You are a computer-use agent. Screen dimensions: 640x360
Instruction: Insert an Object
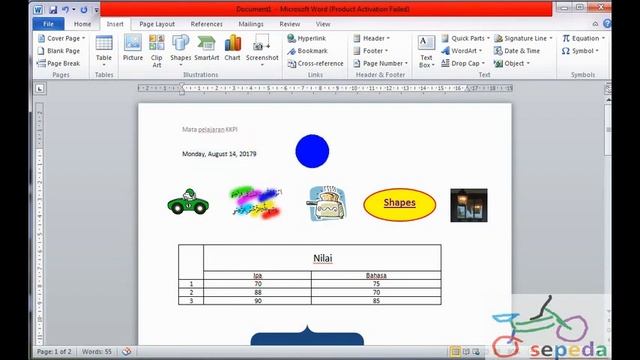click(512, 64)
